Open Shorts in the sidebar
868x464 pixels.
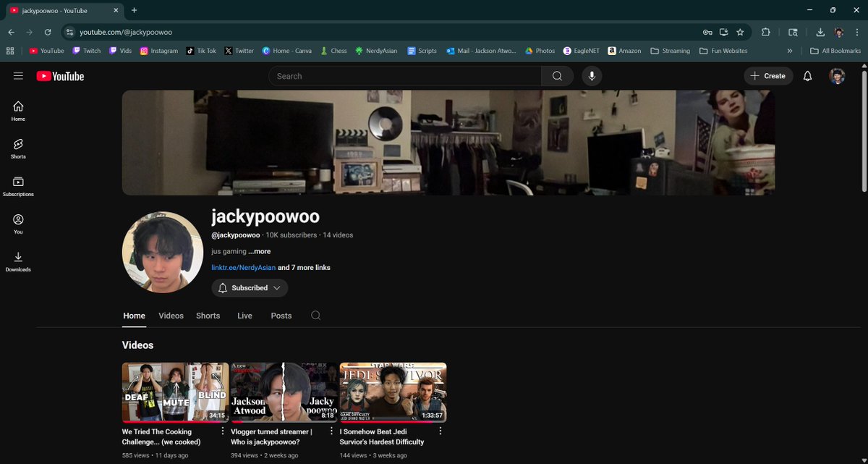pos(18,148)
